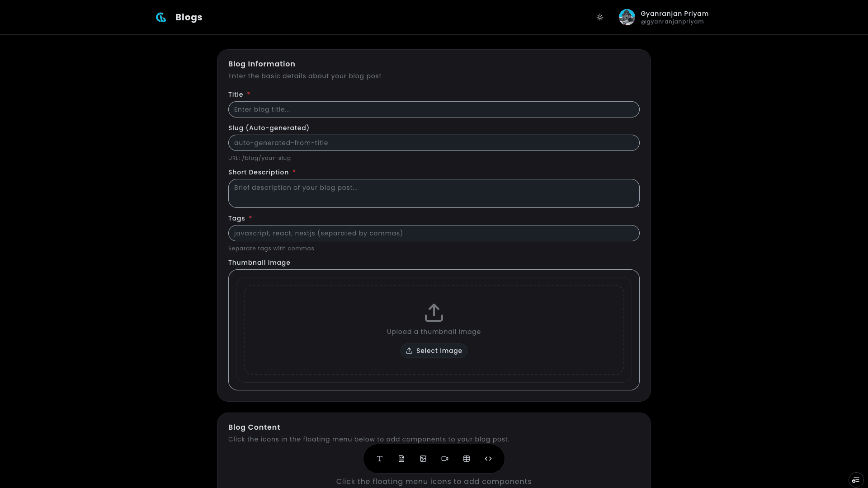The height and width of the screenshot is (488, 868).
Task: Click the @gyanranjanpriyam username link
Action: (x=672, y=22)
